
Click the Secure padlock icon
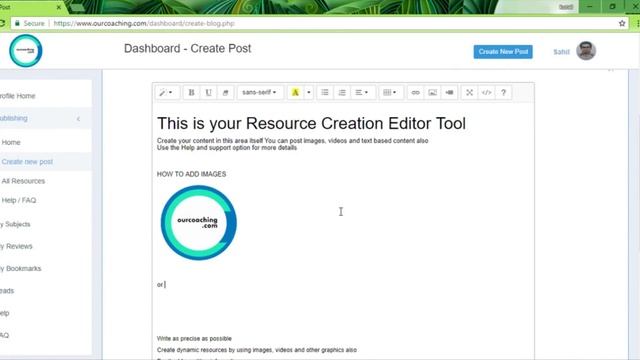point(17,24)
